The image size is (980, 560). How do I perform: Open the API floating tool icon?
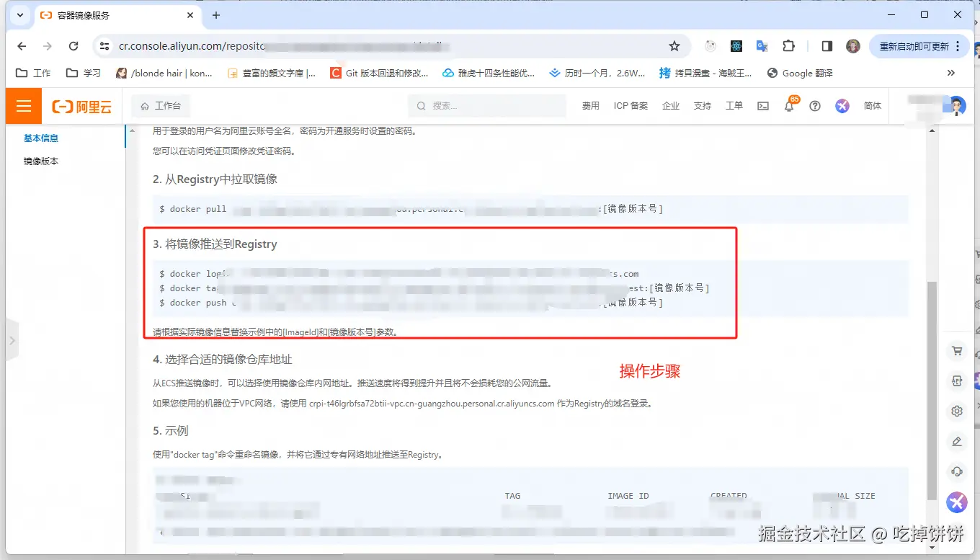[957, 381]
